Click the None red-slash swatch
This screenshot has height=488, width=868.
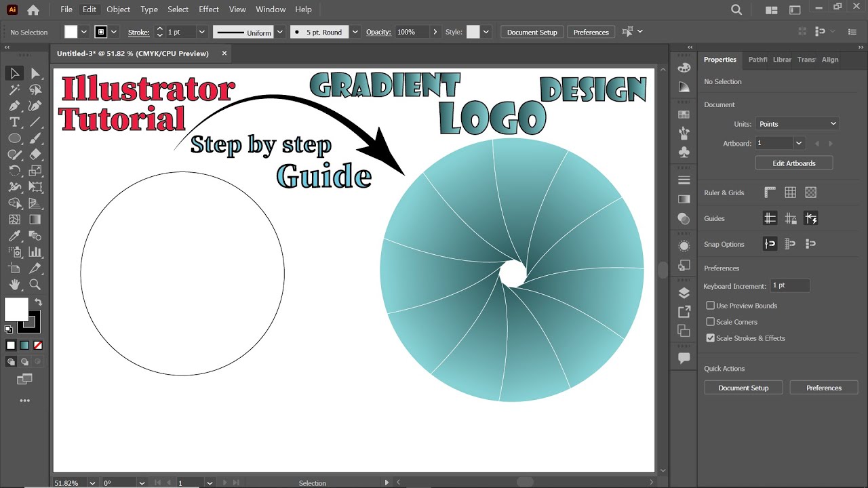38,345
